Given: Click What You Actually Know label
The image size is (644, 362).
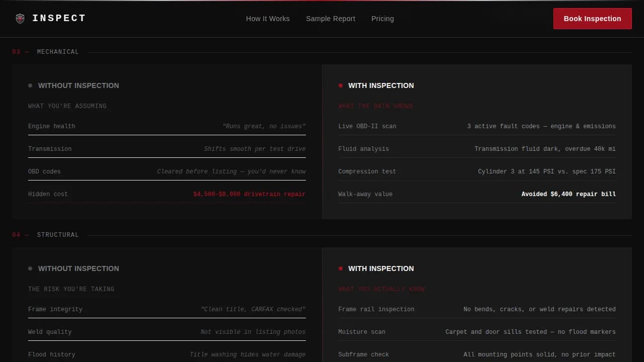Looking at the screenshot, I should coord(381,289).
